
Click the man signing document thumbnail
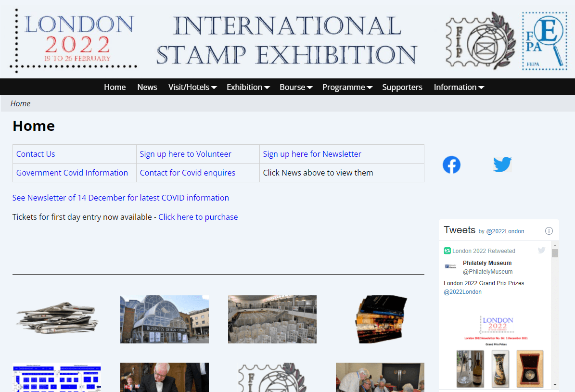(164, 378)
